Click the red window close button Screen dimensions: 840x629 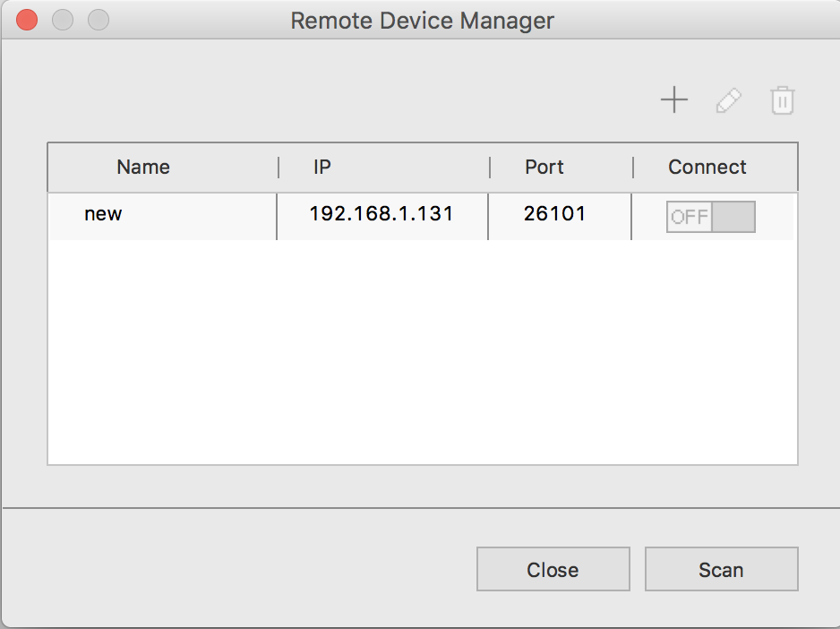(x=27, y=20)
